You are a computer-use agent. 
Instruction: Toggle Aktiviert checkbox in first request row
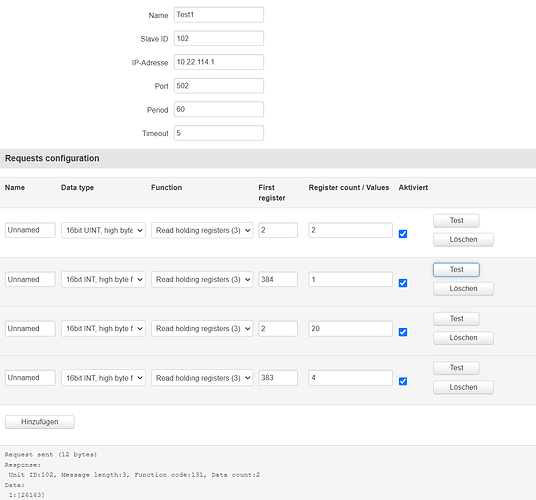[403, 234]
